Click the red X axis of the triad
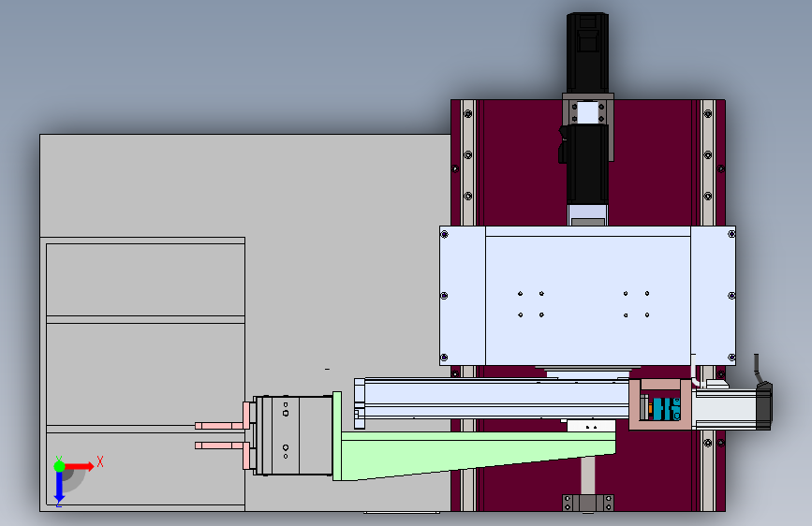 (x=79, y=466)
